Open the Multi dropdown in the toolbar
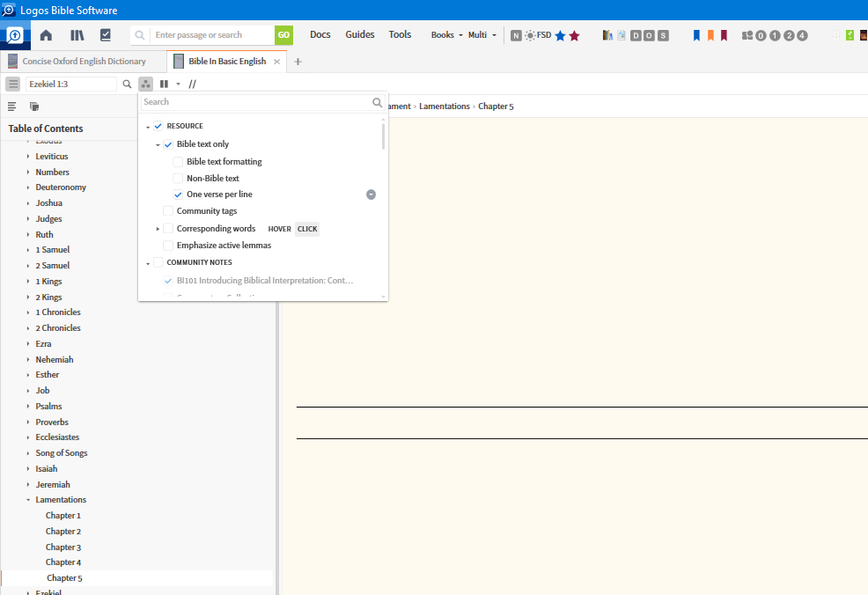 tap(482, 35)
